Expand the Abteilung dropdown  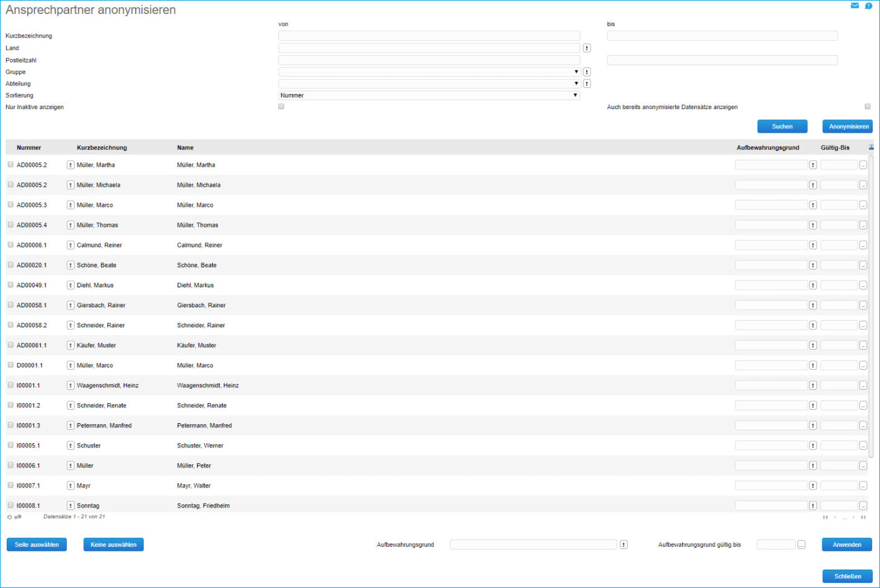[x=429, y=84]
